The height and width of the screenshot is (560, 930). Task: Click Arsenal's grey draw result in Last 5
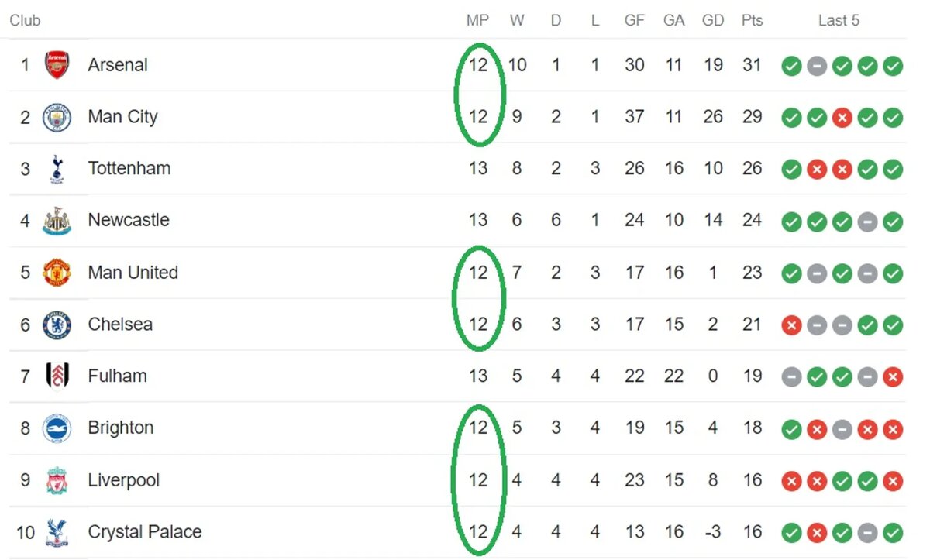[817, 66]
